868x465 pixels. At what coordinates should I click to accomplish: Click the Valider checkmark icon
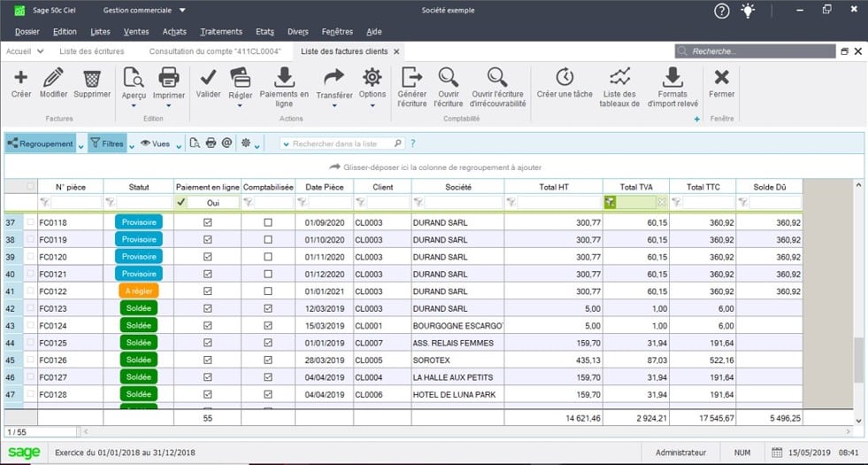click(x=208, y=77)
